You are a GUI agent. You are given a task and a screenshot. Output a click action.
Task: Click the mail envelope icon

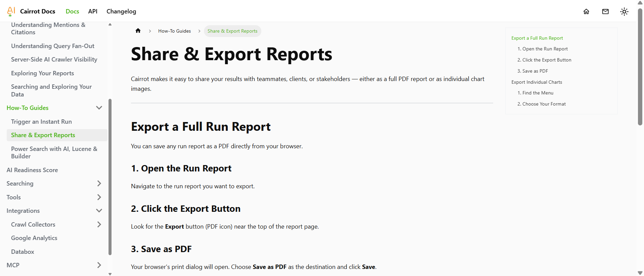tap(605, 11)
